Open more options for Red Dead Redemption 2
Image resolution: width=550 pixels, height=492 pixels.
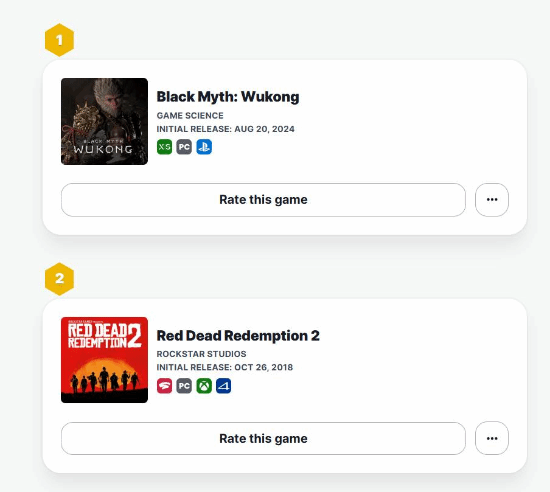(492, 438)
